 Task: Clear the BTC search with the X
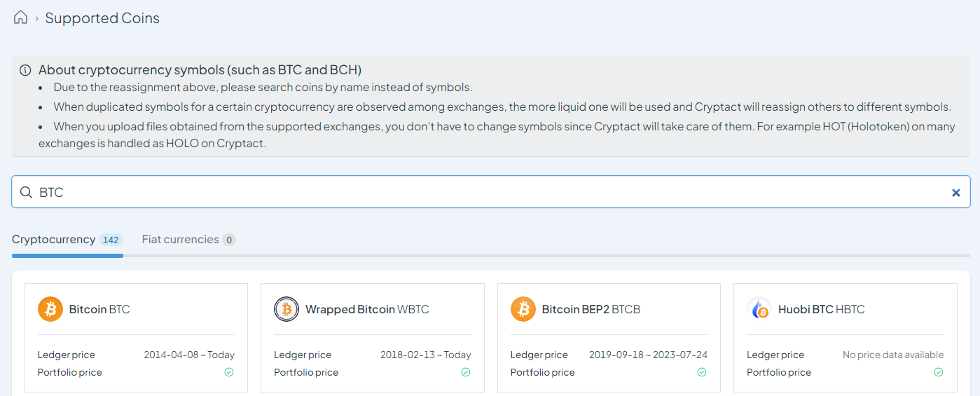[x=955, y=192]
